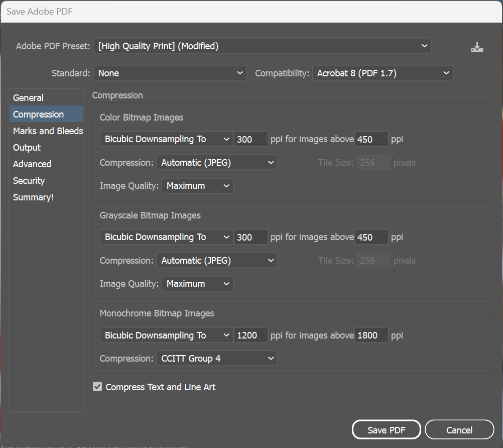The image size is (503, 448).
Task: Click the save preset icon
Action: coord(476,48)
